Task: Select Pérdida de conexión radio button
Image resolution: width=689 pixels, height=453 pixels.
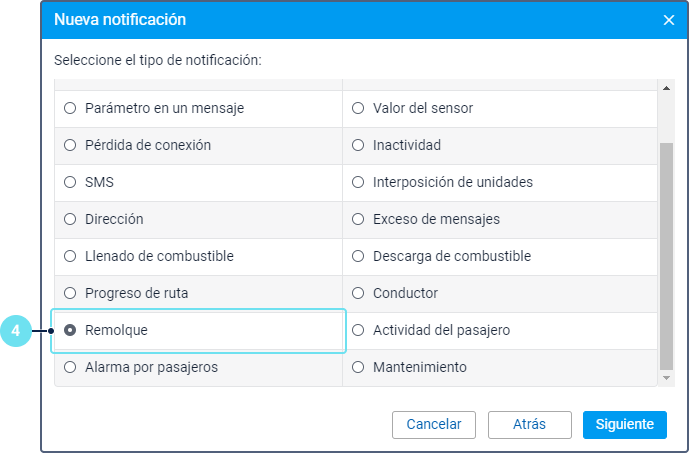Action: (70, 145)
